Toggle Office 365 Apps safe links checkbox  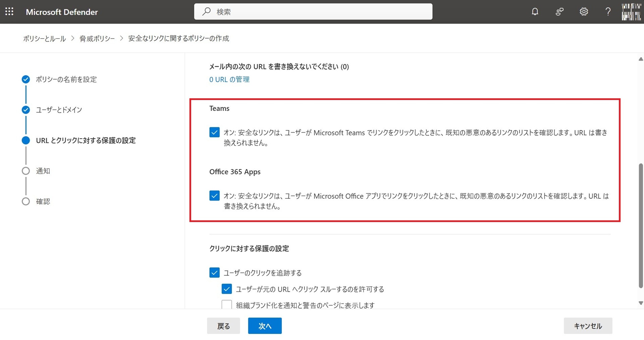pos(215,196)
